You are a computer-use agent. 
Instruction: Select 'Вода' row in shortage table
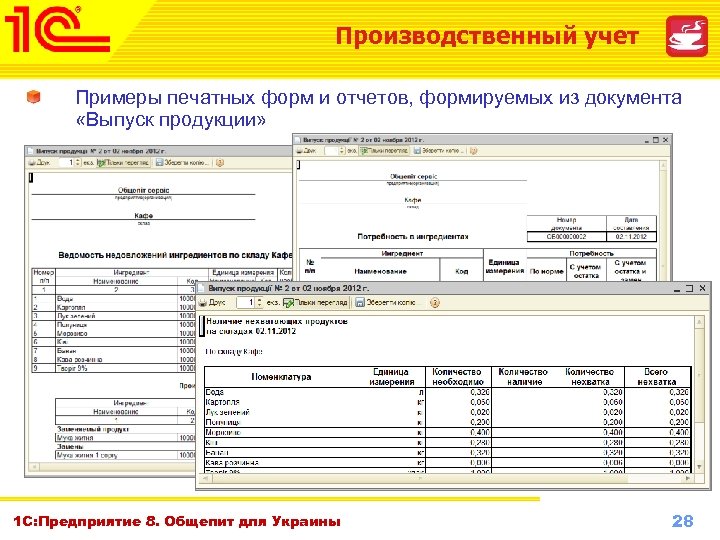[x=447, y=392]
